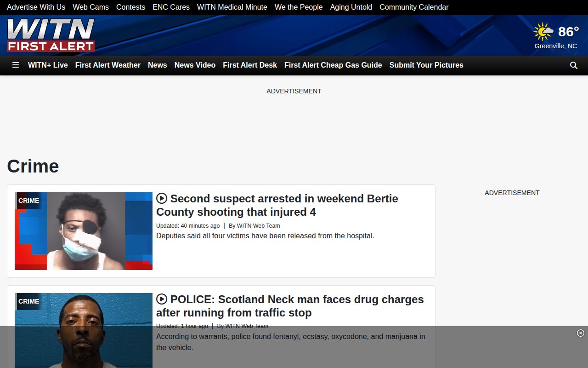Image resolution: width=588 pixels, height=368 pixels.
Task: Close the bottom ad overlay
Action: pyautogui.click(x=581, y=333)
